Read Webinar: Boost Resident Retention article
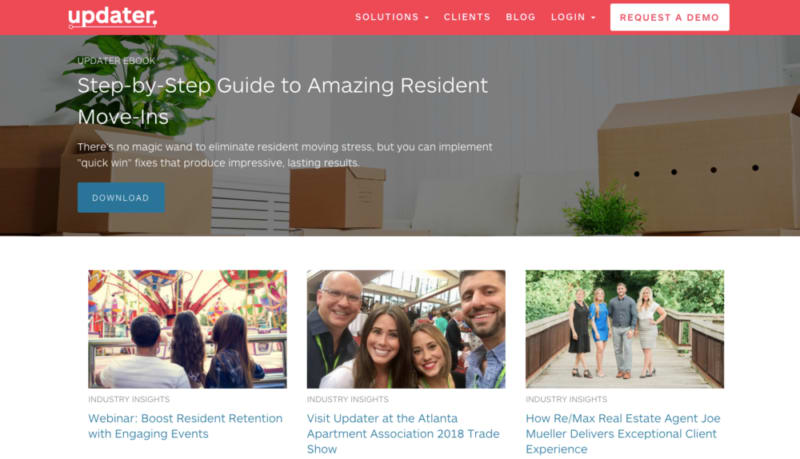This screenshot has height=459, width=800. (185, 426)
